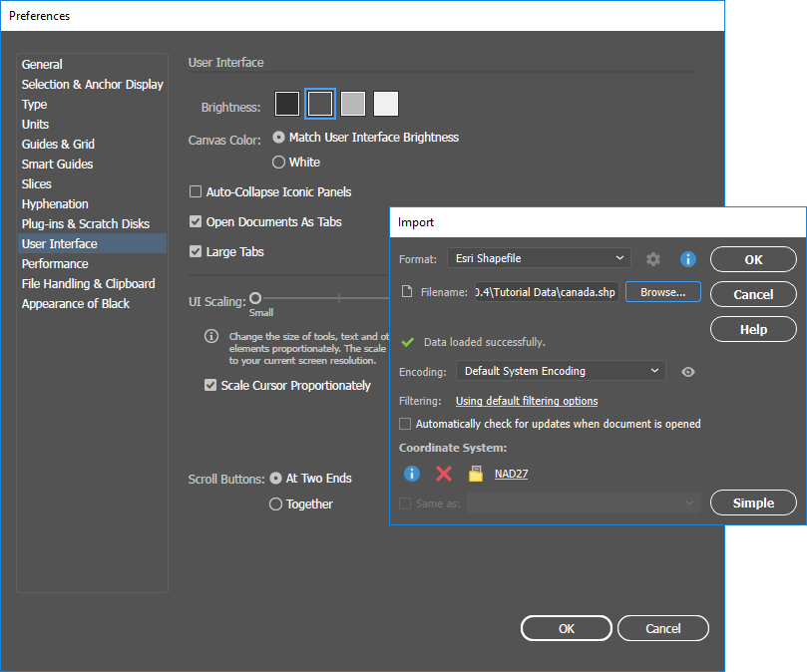Uncheck Large Tabs option
The image size is (807, 672).
pyautogui.click(x=196, y=251)
